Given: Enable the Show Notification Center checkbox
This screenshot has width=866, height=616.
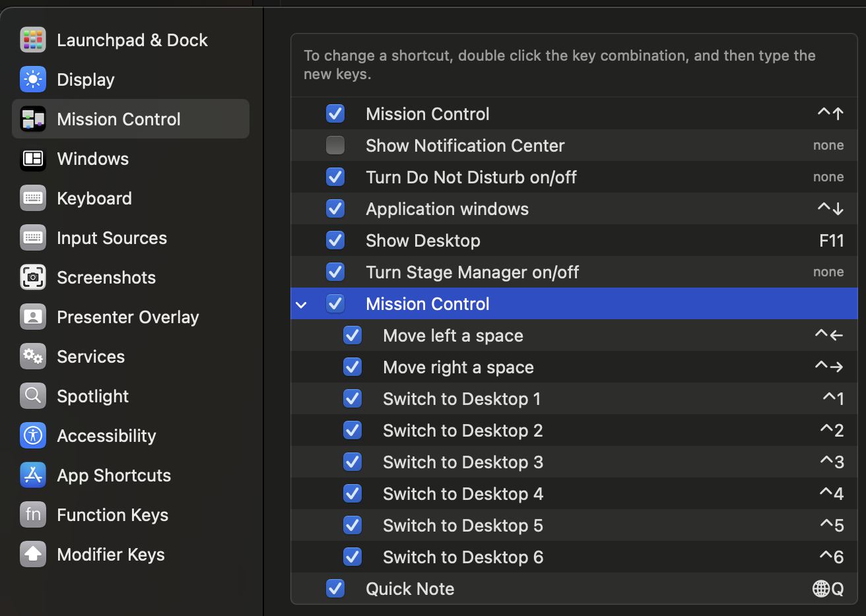Looking at the screenshot, I should 335,145.
